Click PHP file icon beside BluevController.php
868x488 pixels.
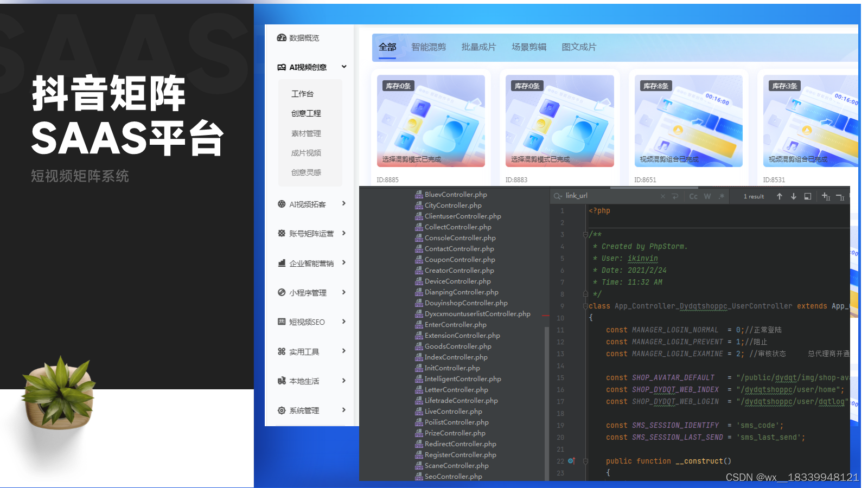419,195
